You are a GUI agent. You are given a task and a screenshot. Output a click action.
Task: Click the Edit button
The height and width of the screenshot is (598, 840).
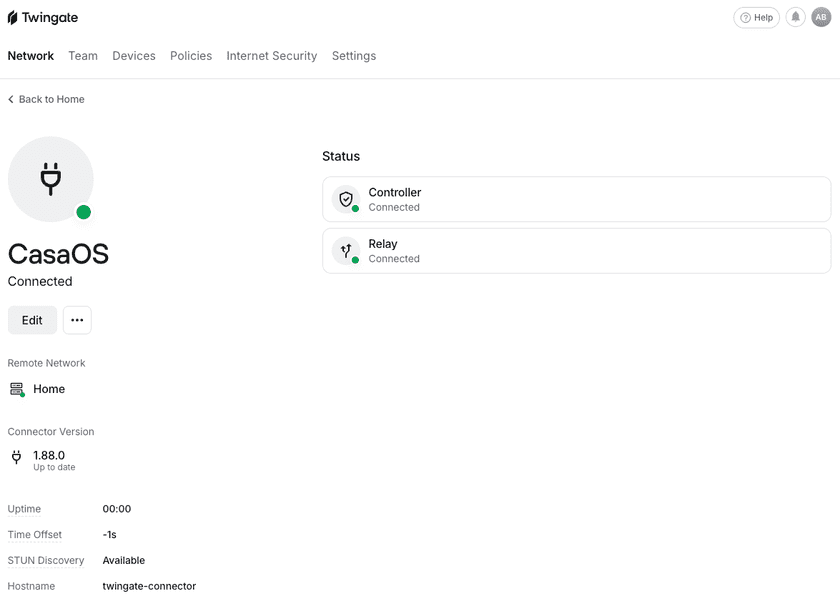32,320
